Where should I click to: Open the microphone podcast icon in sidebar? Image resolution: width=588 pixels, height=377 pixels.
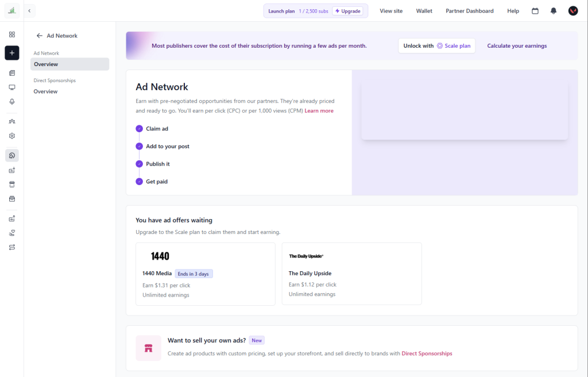pos(12,102)
